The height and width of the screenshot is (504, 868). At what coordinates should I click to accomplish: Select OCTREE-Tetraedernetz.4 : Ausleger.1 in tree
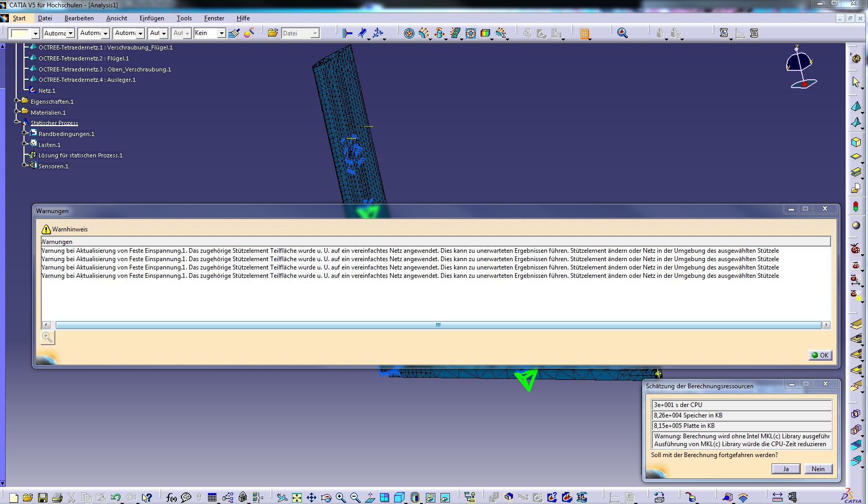87,80
